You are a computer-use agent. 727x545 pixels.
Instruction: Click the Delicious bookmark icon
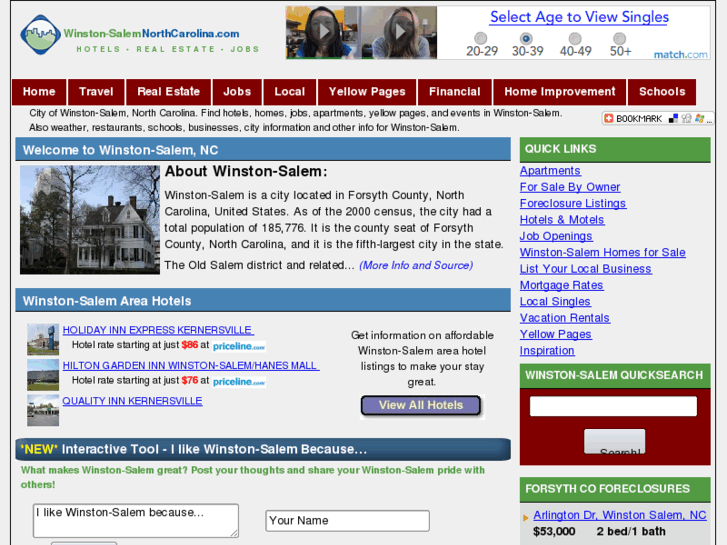pos(673,119)
